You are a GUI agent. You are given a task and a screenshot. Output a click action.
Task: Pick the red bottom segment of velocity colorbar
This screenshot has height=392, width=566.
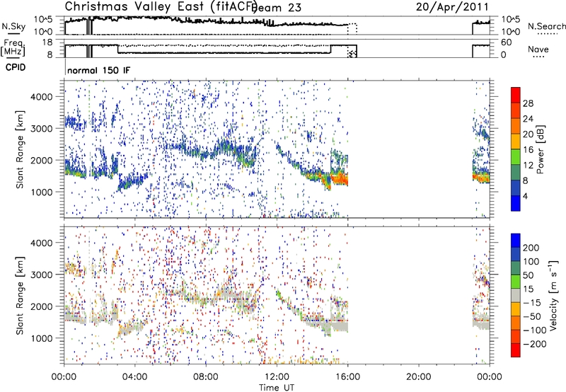tap(516, 350)
